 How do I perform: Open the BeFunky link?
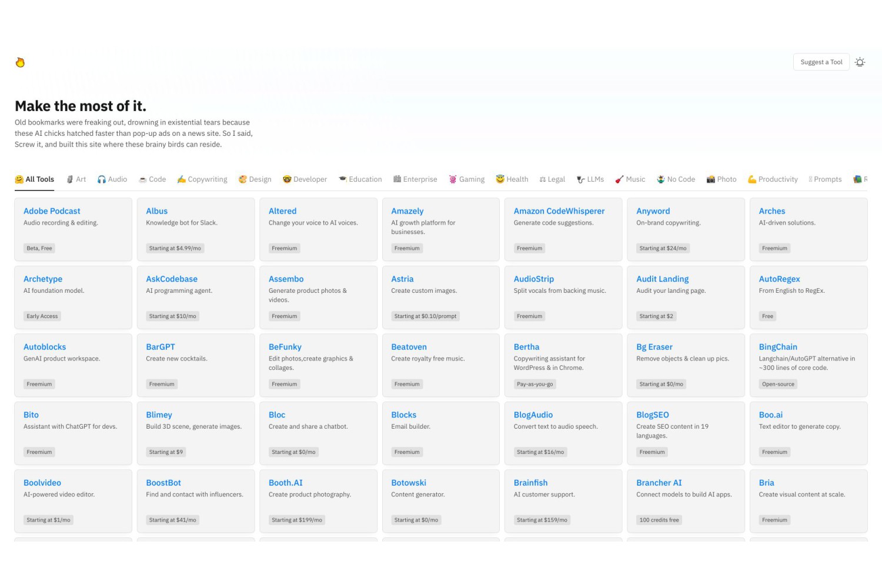coord(285,347)
